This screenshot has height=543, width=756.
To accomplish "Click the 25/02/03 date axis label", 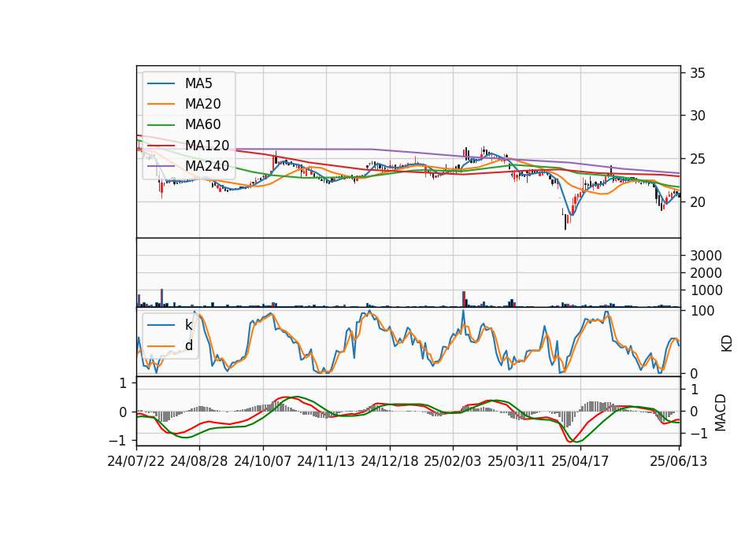I will pyautogui.click(x=453, y=461).
